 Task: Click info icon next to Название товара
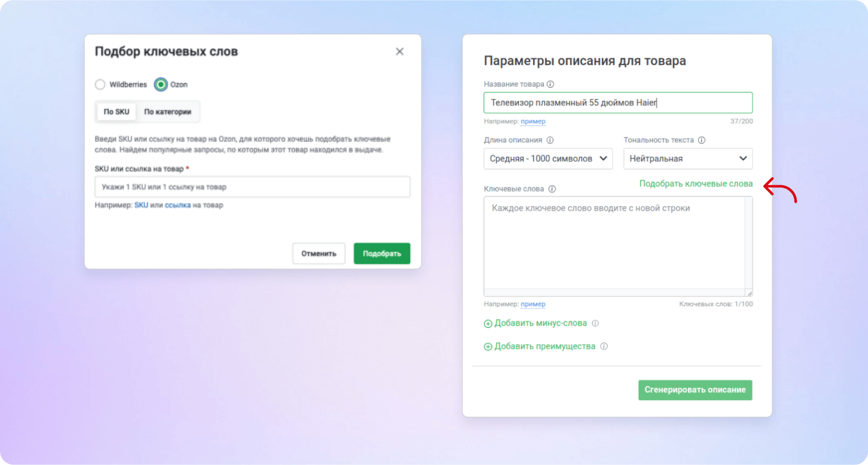pyautogui.click(x=550, y=84)
